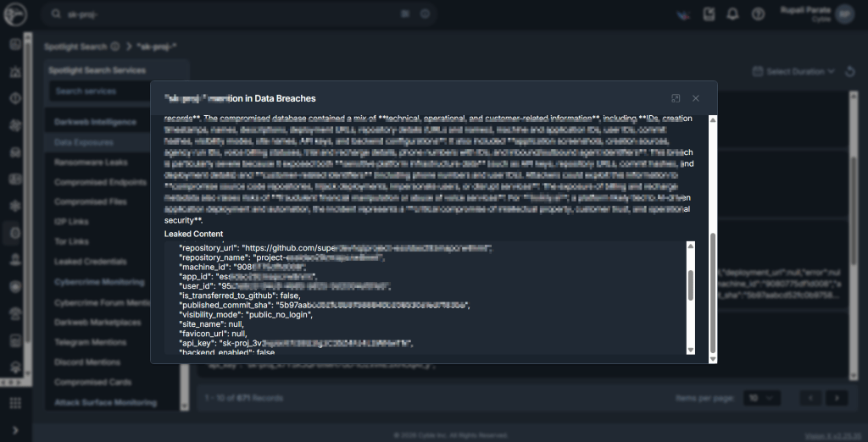Screen dimensions: 868x442
Task: Click the Leaked Content heading
Action: [194, 234]
